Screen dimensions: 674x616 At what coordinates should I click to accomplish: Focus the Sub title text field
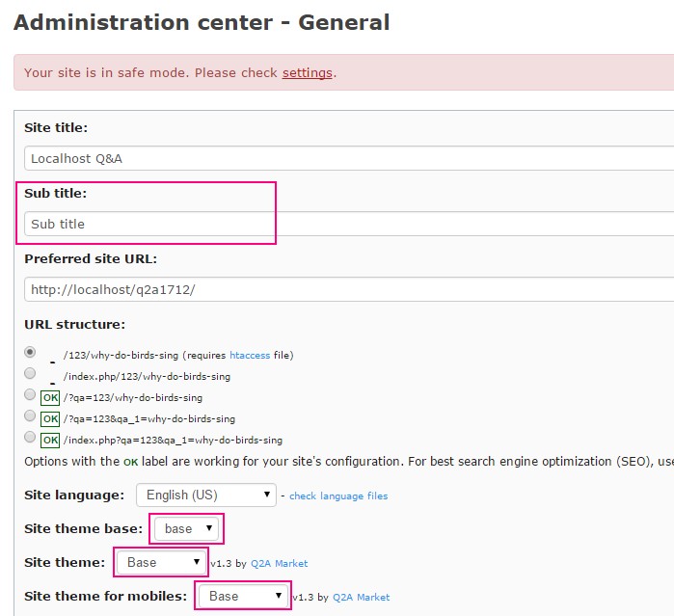(x=347, y=224)
